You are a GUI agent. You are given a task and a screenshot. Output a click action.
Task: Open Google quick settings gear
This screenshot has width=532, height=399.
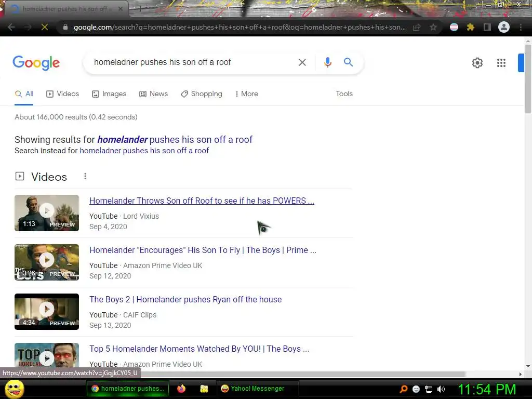[477, 63]
